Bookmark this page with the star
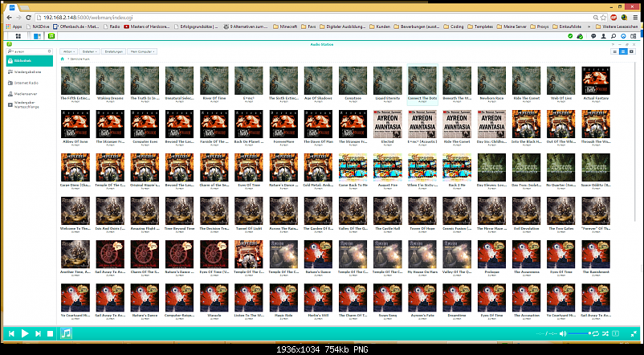 click(x=603, y=17)
